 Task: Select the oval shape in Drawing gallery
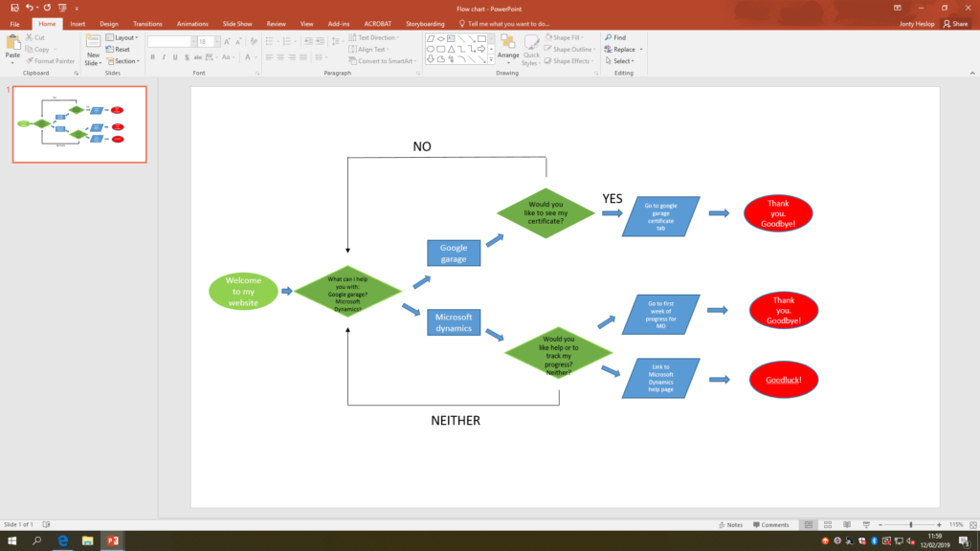click(x=430, y=49)
